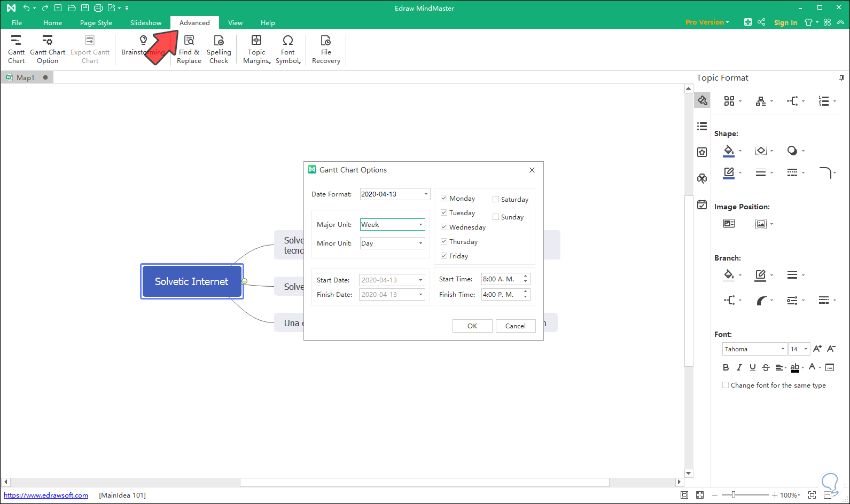The height and width of the screenshot is (504, 850).
Task: Switch to the Page Style tab
Action: tap(96, 22)
